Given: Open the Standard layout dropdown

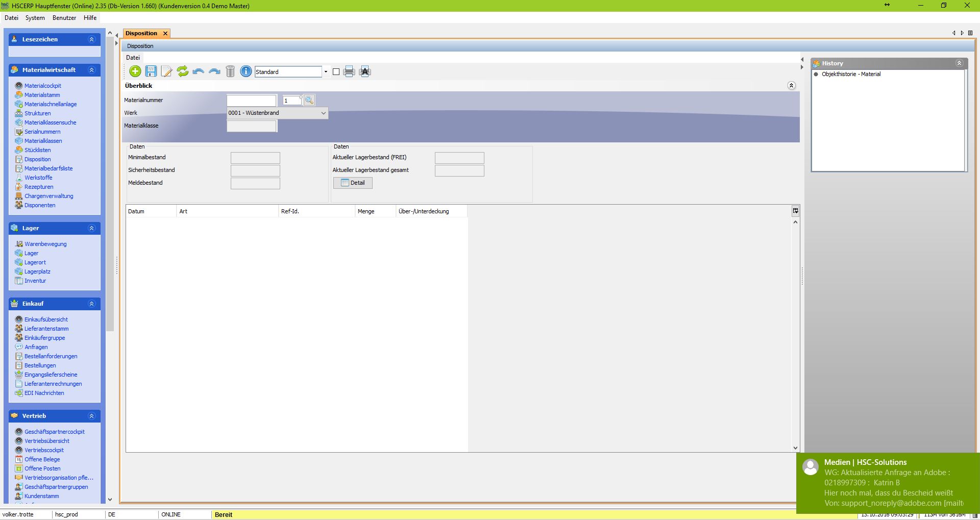Looking at the screenshot, I should coord(326,72).
